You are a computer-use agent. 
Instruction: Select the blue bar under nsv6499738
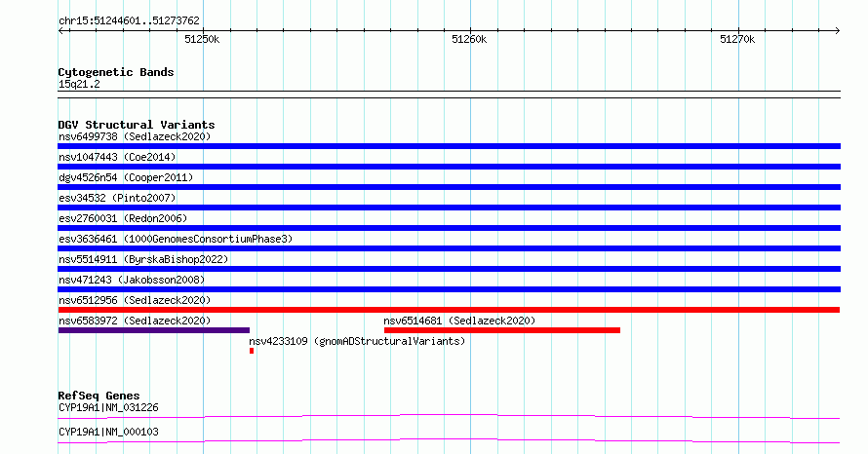point(449,146)
